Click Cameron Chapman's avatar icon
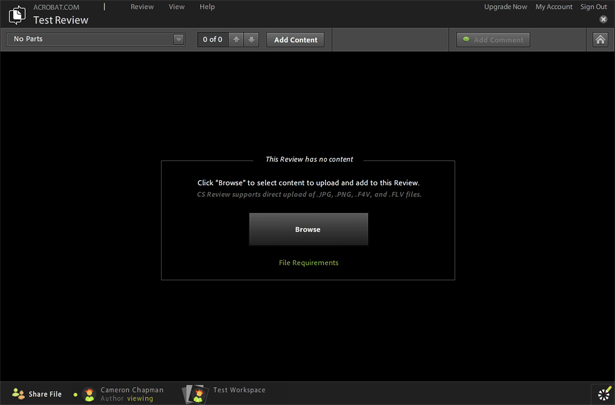 [x=89, y=394]
